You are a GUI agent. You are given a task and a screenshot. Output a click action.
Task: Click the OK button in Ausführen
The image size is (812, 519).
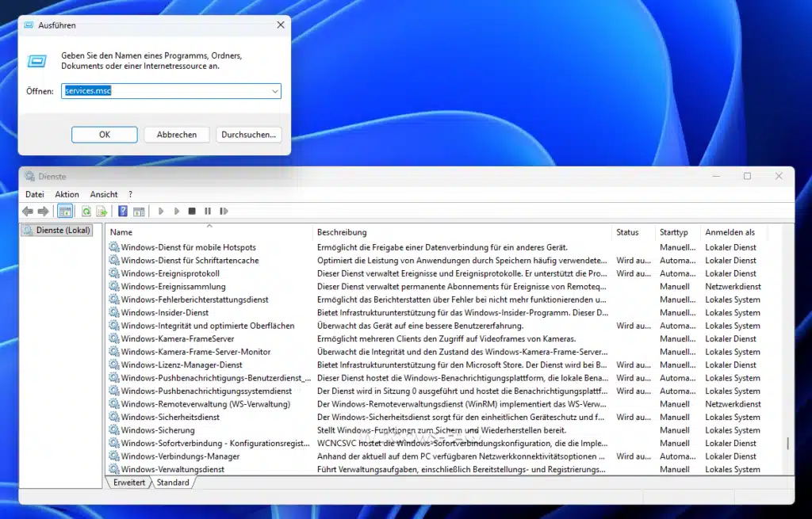pyautogui.click(x=104, y=134)
